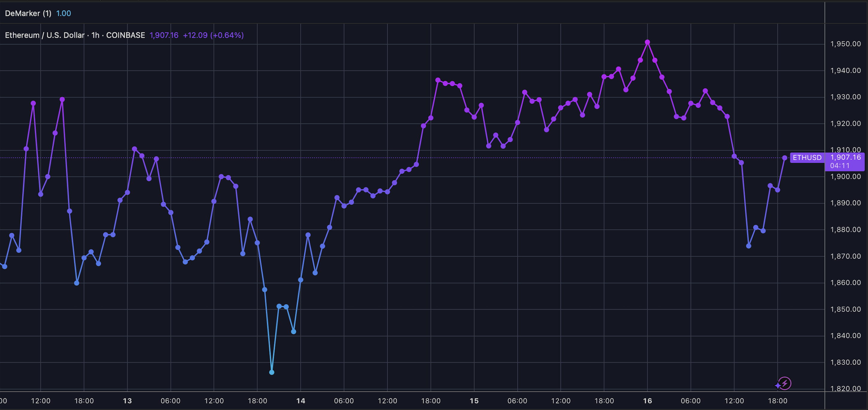The width and height of the screenshot is (868, 410).
Task: Click the last data point on dotted line
Action: [x=784, y=158]
